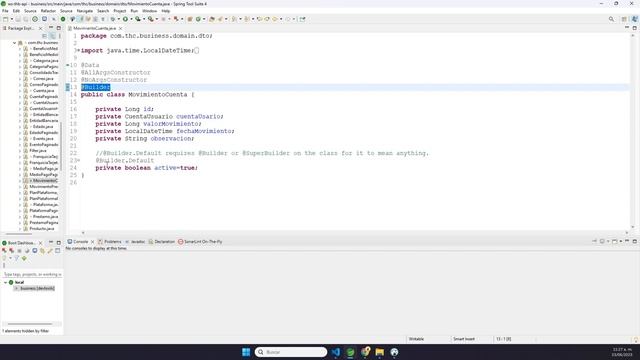Minimize the editor area
Viewport: 640px width, 360px height.
pos(627,28)
